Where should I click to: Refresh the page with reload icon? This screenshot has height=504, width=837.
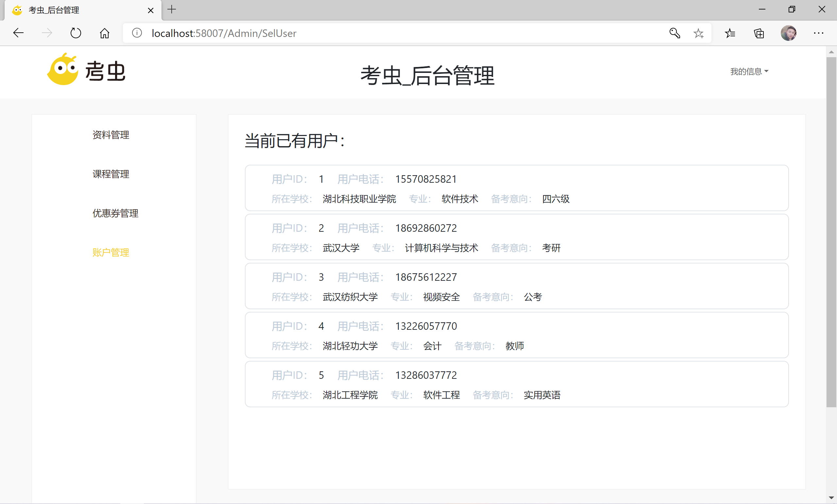coord(76,33)
